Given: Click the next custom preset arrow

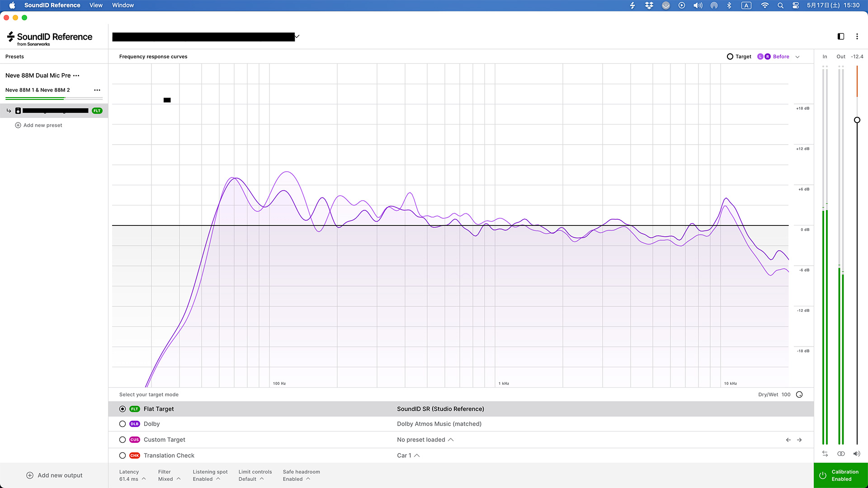Looking at the screenshot, I should click(x=799, y=440).
